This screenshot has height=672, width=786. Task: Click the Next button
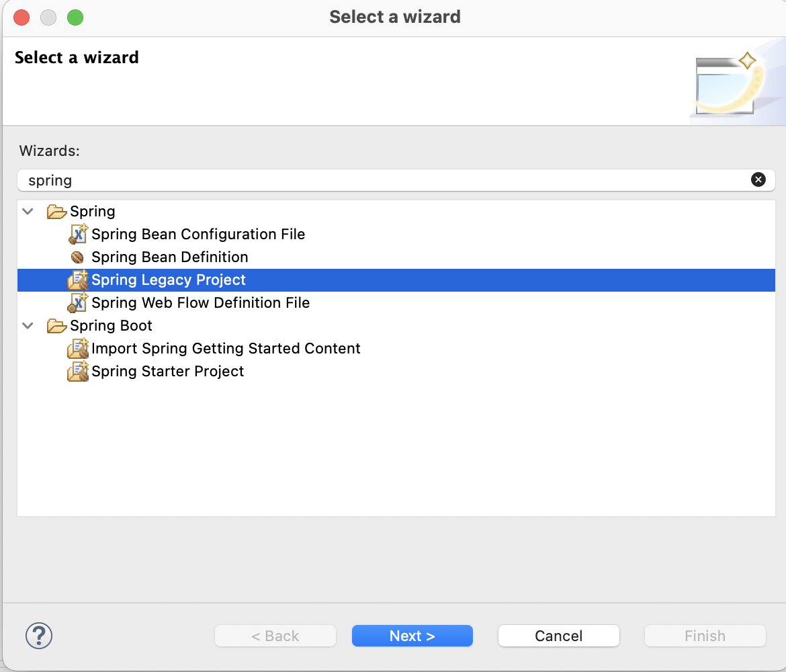(412, 636)
